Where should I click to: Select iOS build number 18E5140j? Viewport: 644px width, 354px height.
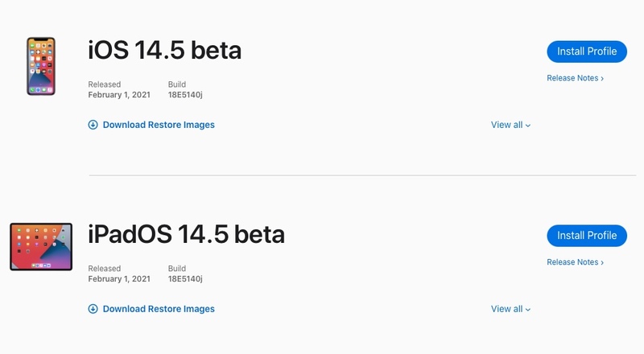tap(185, 95)
